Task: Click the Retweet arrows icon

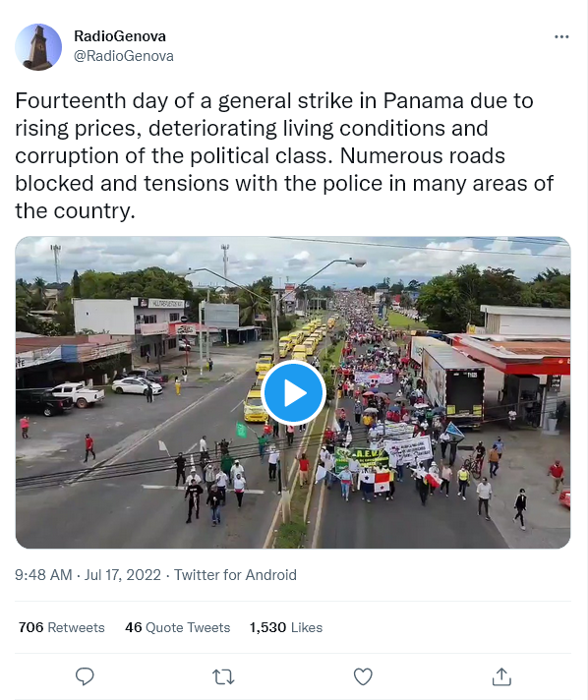Action: coord(223,676)
